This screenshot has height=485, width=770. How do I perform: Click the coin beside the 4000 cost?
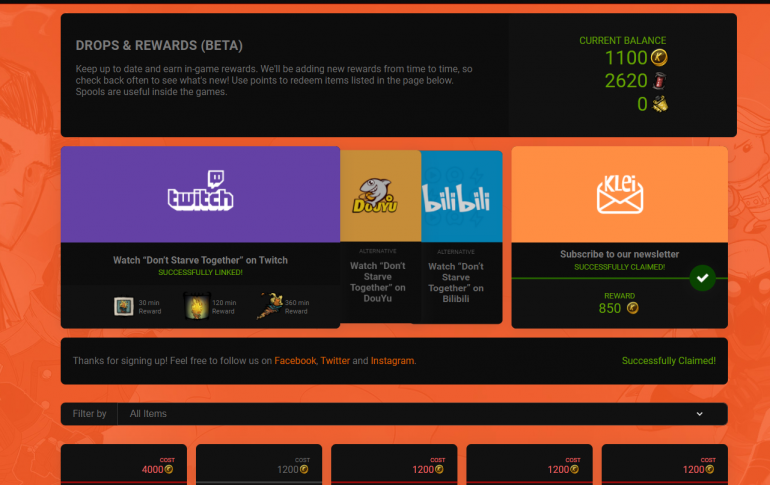169,469
